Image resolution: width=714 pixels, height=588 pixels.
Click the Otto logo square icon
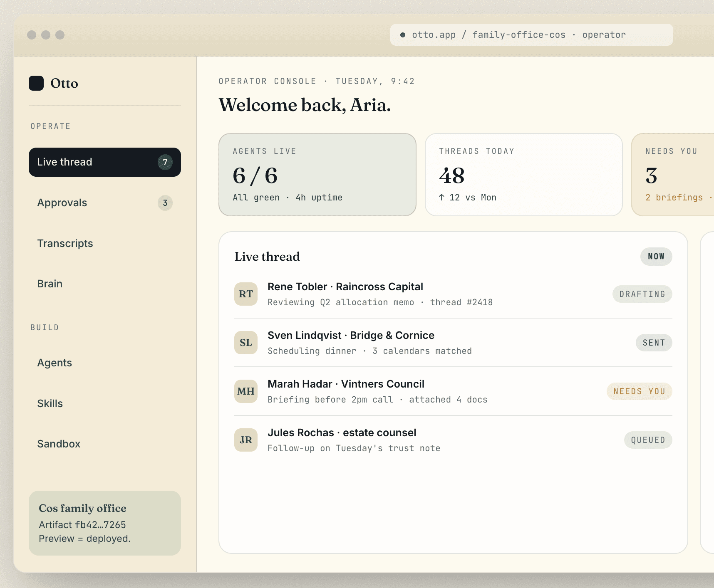36,83
